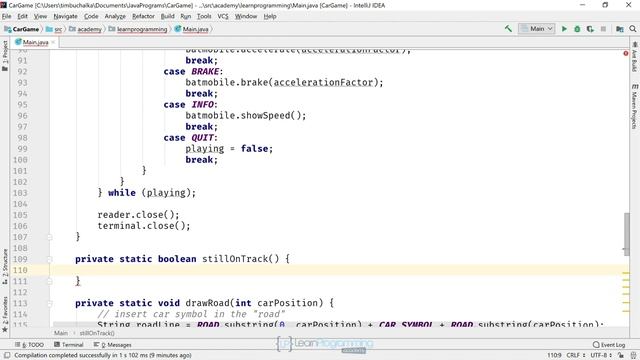Screen dimensions: 640x360
Task: Toggle the Ant Build side panel
Action: pos(635,57)
